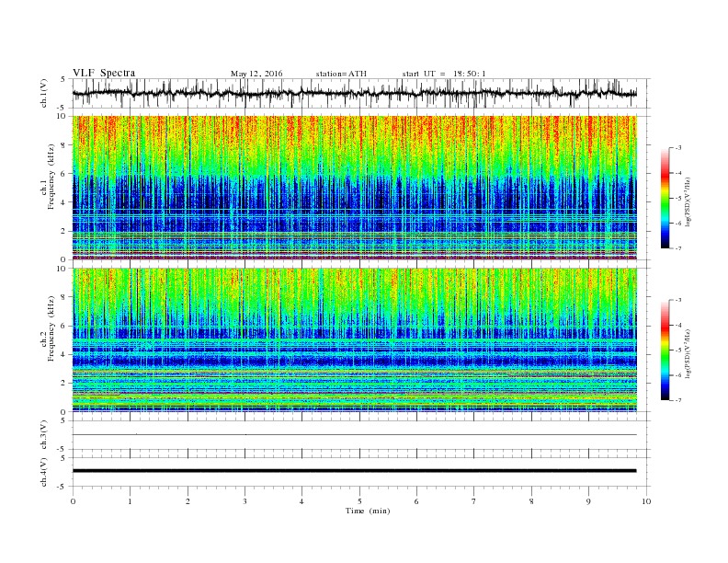This screenshot has height=563, width=728.
Task: Click the ch.1 spectrogram color bar
Action: pos(665,199)
